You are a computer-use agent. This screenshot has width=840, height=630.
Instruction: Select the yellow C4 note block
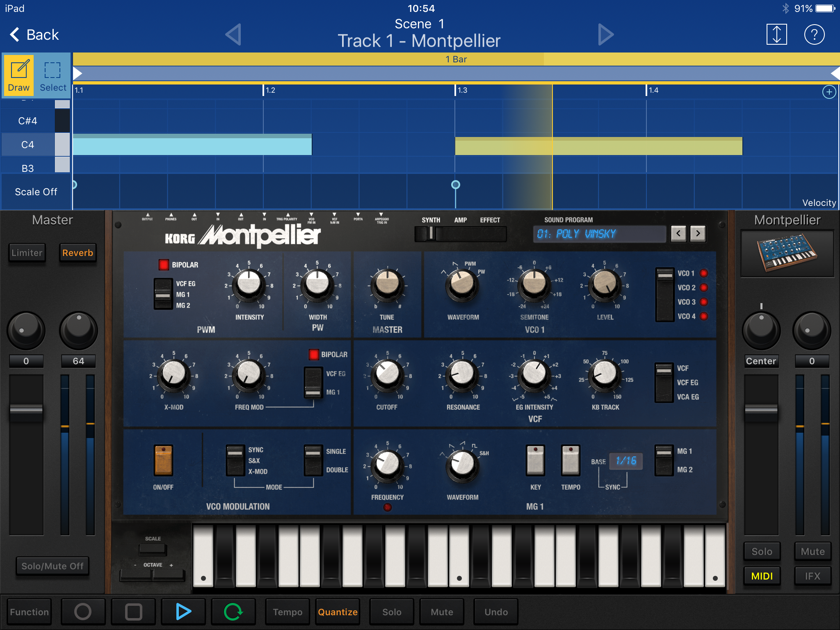(598, 146)
